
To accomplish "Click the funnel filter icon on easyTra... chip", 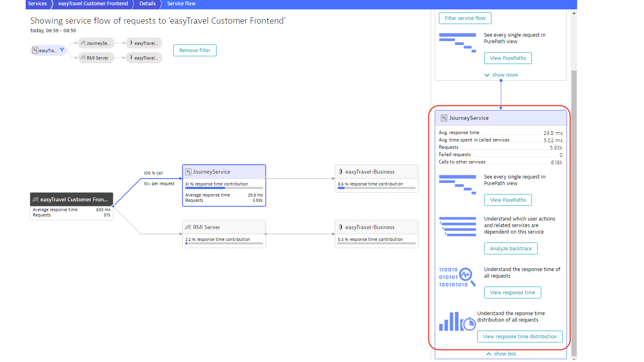I will tap(62, 50).
